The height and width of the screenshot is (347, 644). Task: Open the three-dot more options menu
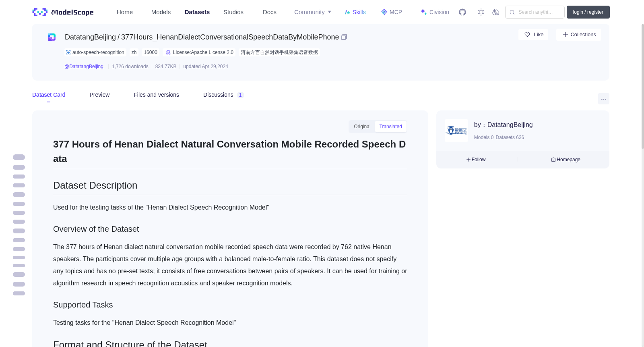point(603,99)
